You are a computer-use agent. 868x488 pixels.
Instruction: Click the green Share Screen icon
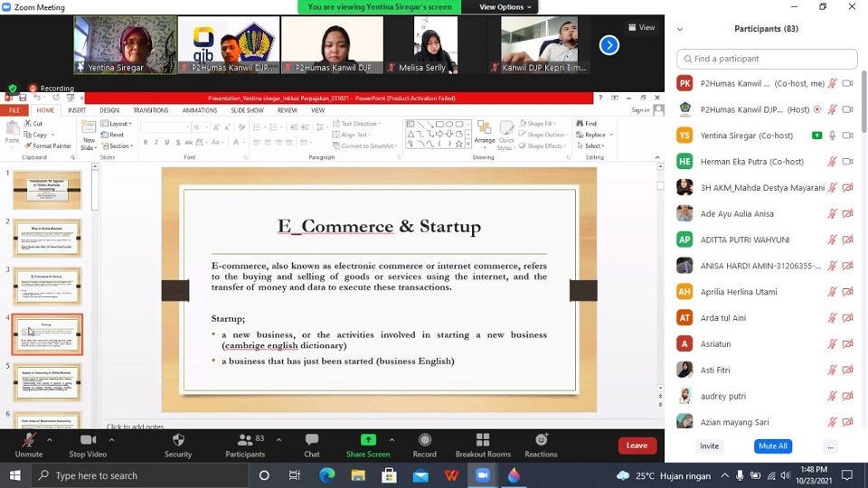[x=368, y=441]
